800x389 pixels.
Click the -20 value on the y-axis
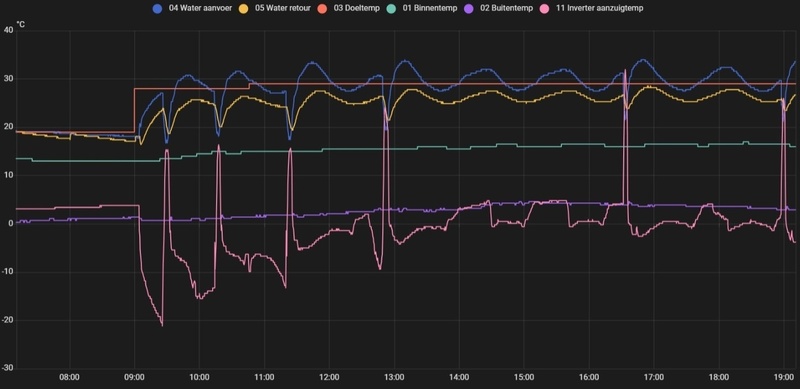[x=7, y=320]
